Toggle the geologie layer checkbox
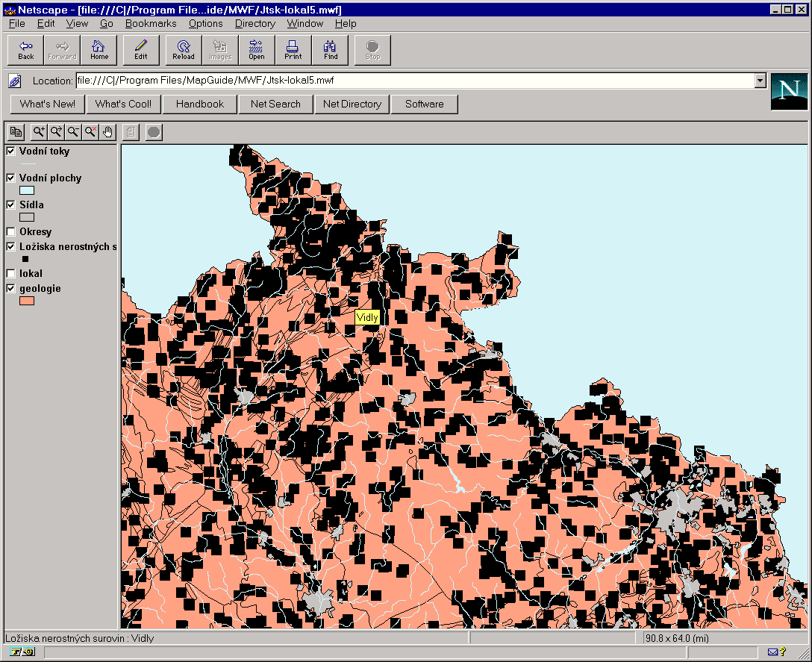The width and height of the screenshot is (812, 662). click(11, 289)
